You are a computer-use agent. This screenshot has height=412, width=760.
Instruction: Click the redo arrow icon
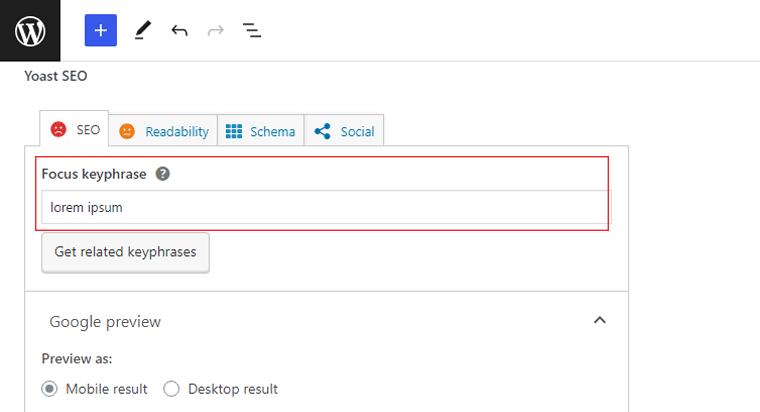point(216,31)
